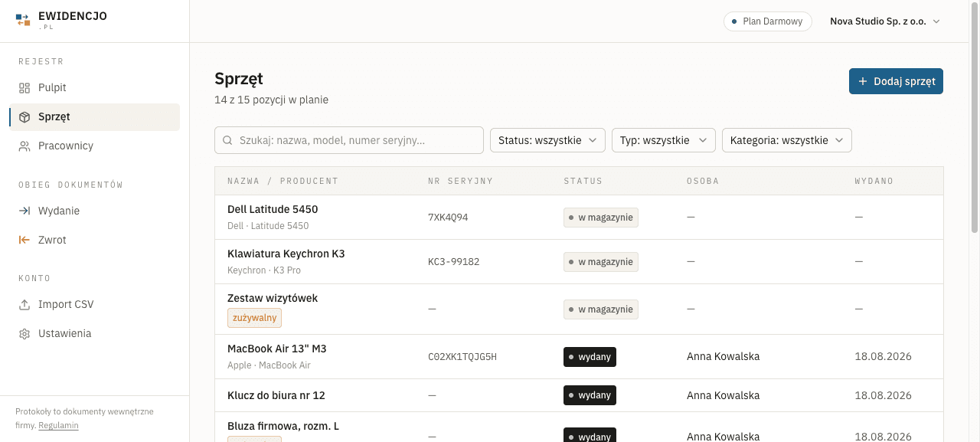Click the Dodaj sprzęt button
Viewport: 980px width, 442px height.
896,81
